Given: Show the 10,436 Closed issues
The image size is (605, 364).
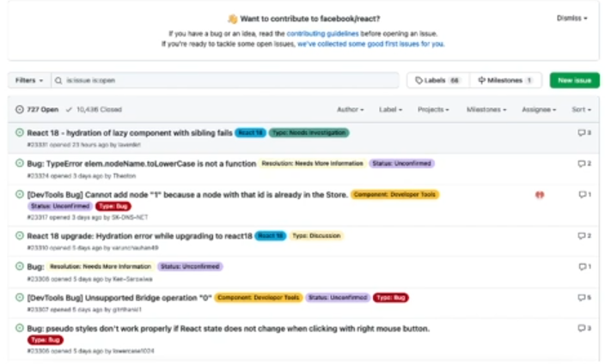Looking at the screenshot, I should 94,110.
